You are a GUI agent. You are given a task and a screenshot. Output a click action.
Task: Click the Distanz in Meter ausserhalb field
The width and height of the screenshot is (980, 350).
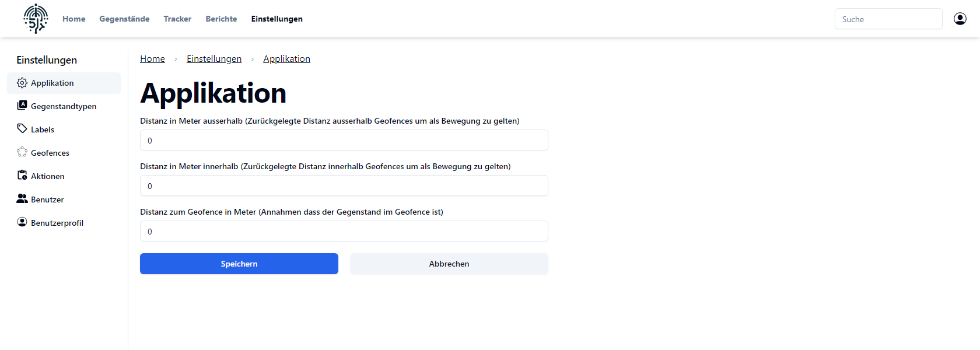[344, 141]
